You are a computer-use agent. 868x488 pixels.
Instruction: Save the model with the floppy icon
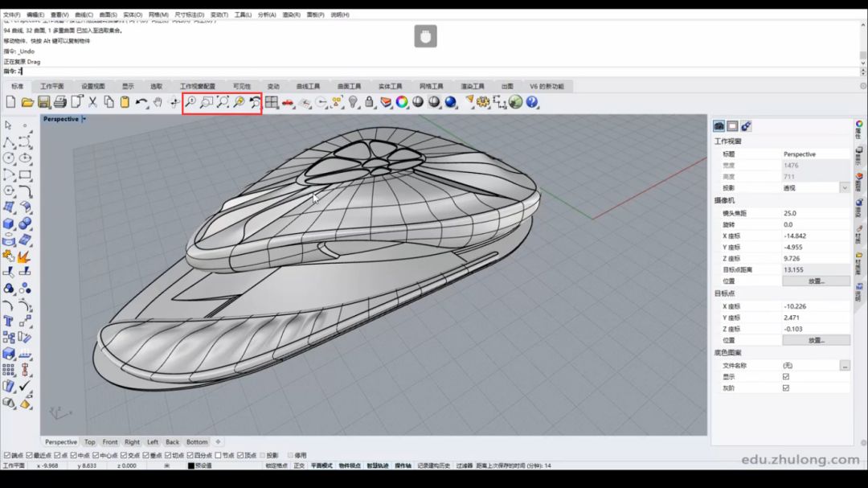[43, 102]
